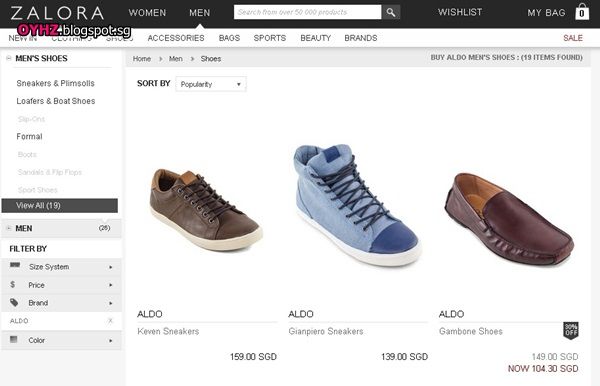Open the ACCESSORIES menu
This screenshot has height=386, width=600.
pos(176,38)
